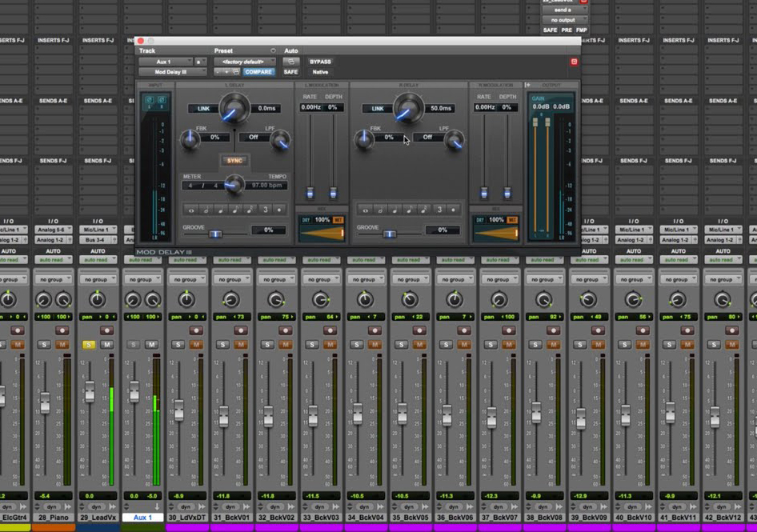Screen dimensions: 757x532
Task: Select the Aux 1 track name at the bottom
Action: click(x=144, y=518)
